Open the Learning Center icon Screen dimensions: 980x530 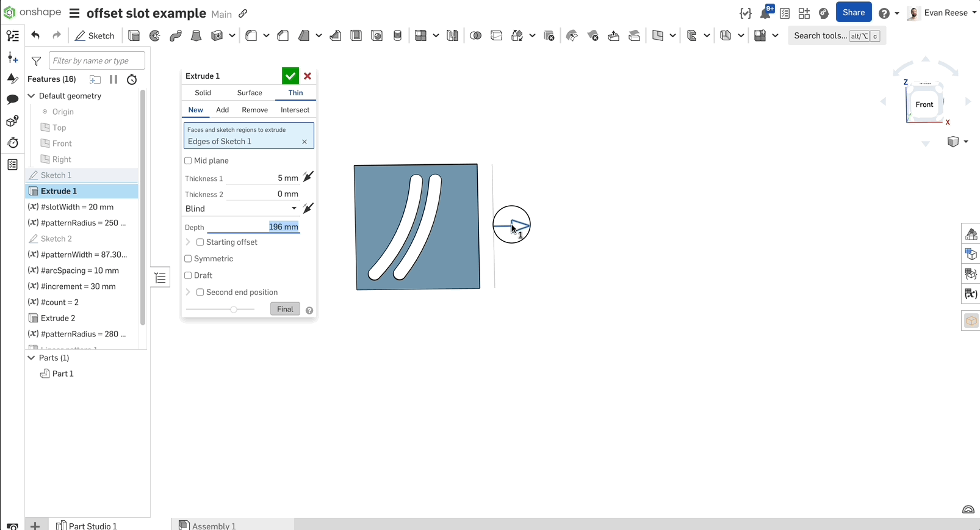(824, 13)
